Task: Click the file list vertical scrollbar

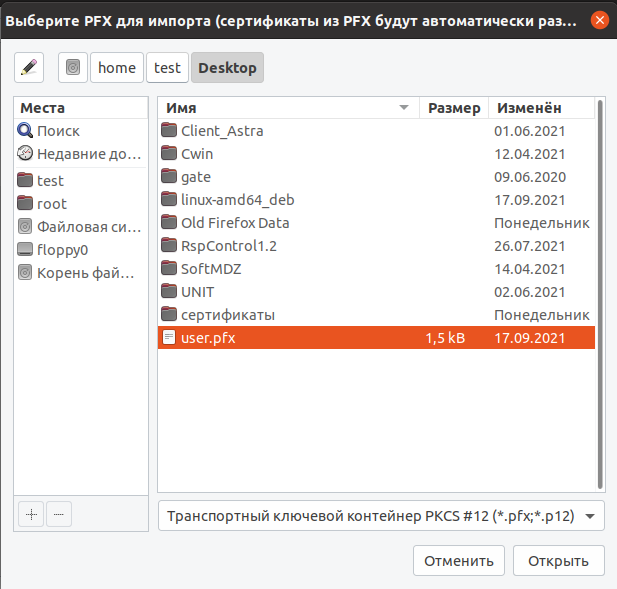Action: [600, 294]
